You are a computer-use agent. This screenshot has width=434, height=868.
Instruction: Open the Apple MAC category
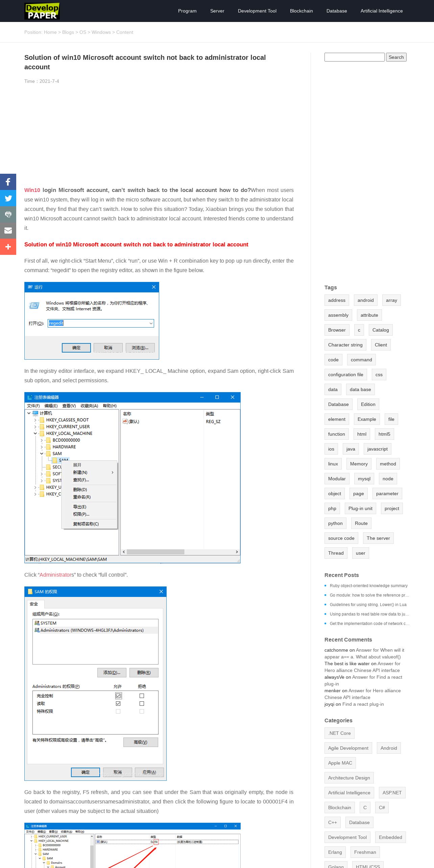(340, 763)
